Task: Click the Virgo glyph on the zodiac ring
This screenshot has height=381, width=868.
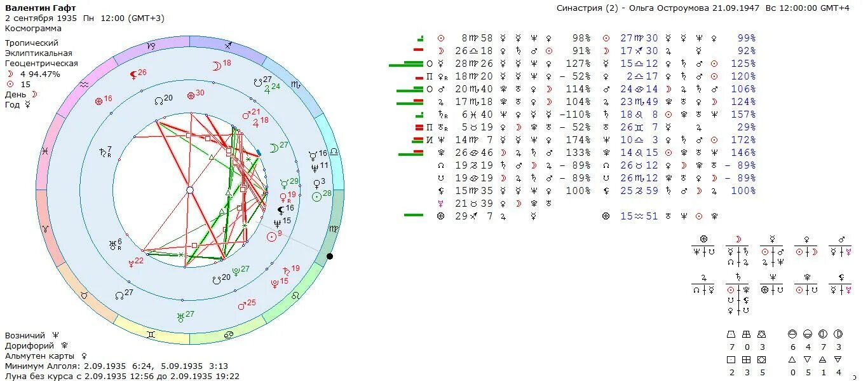Action: tap(334, 228)
